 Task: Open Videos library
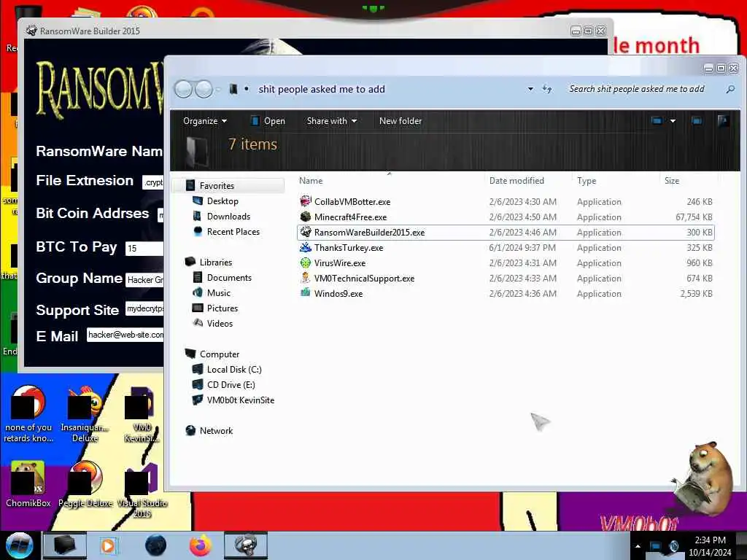click(x=220, y=323)
